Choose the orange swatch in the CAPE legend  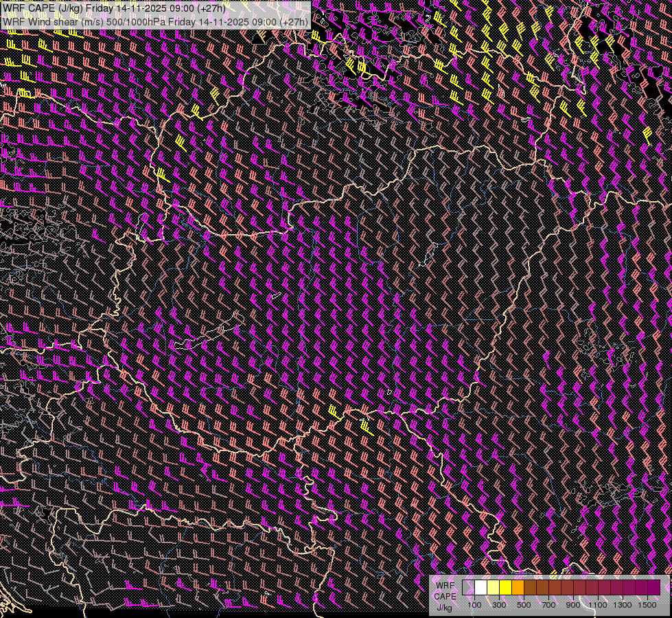(518, 588)
